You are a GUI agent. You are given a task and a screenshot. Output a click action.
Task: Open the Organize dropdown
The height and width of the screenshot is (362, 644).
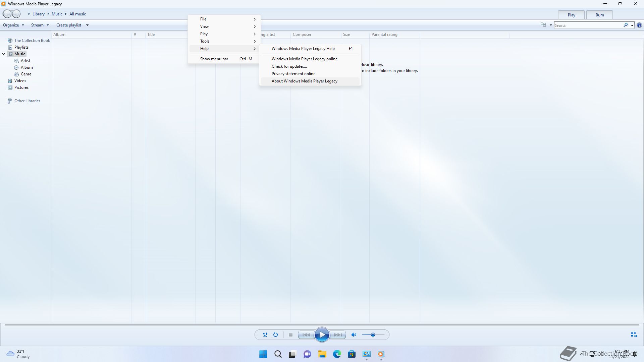(x=14, y=25)
